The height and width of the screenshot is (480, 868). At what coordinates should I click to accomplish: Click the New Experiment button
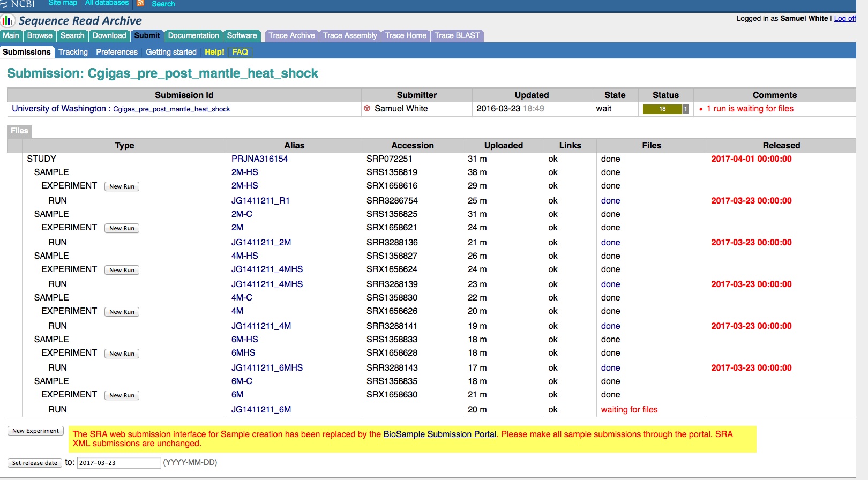[35, 431]
